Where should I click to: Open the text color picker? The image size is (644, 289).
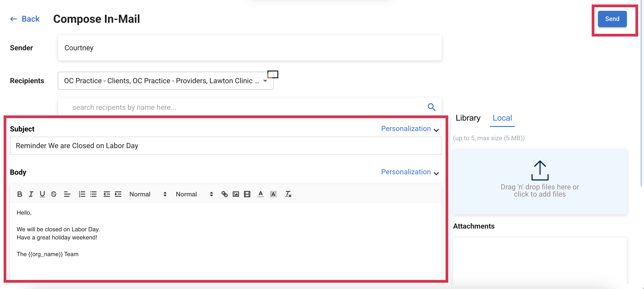[260, 194]
